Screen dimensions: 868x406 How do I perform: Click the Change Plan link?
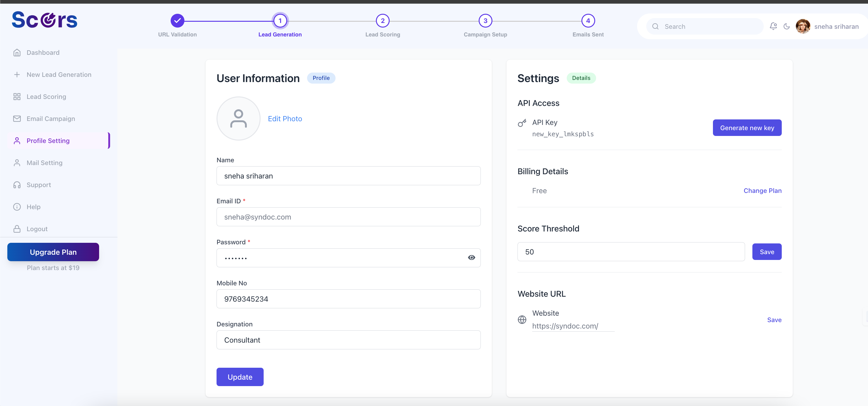click(762, 190)
